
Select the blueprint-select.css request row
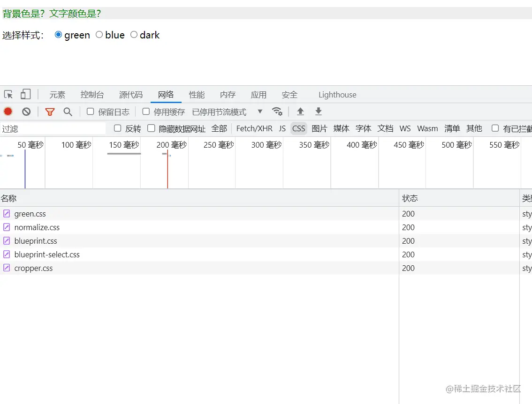click(x=266, y=254)
